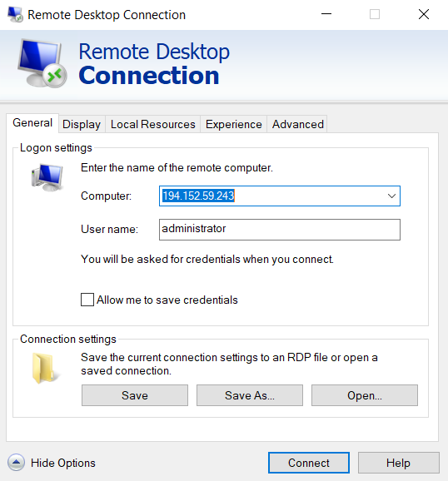Click the "Save the current connection settings" description

click(x=229, y=364)
